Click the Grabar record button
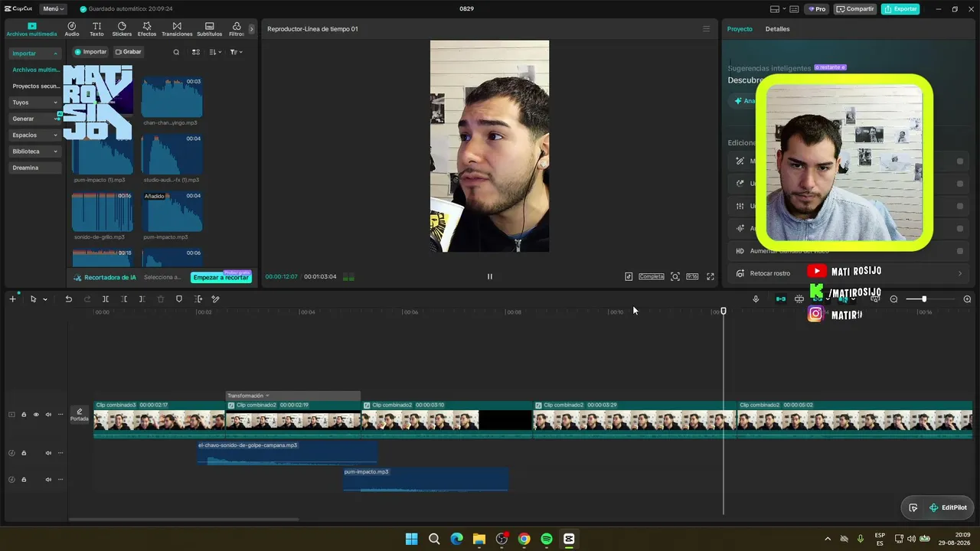The height and width of the screenshot is (551, 980). point(129,52)
